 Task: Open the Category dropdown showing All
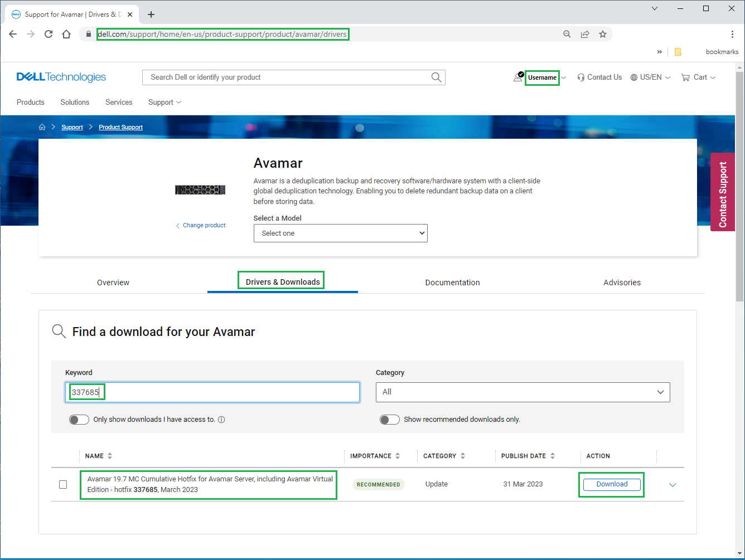(x=523, y=392)
